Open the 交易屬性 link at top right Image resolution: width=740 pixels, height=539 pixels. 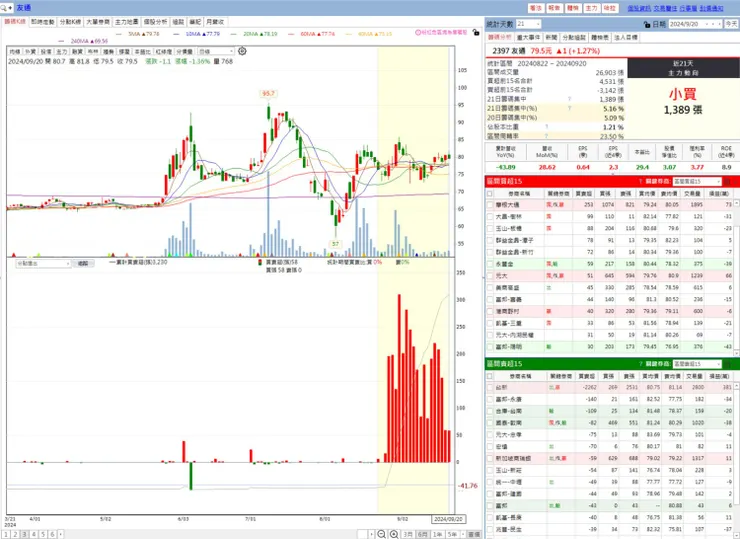(665, 8)
